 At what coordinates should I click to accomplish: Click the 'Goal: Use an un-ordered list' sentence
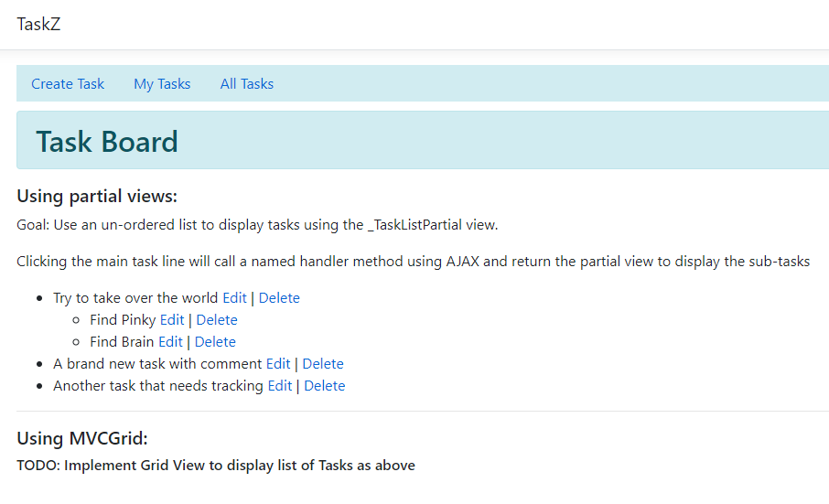pos(257,225)
